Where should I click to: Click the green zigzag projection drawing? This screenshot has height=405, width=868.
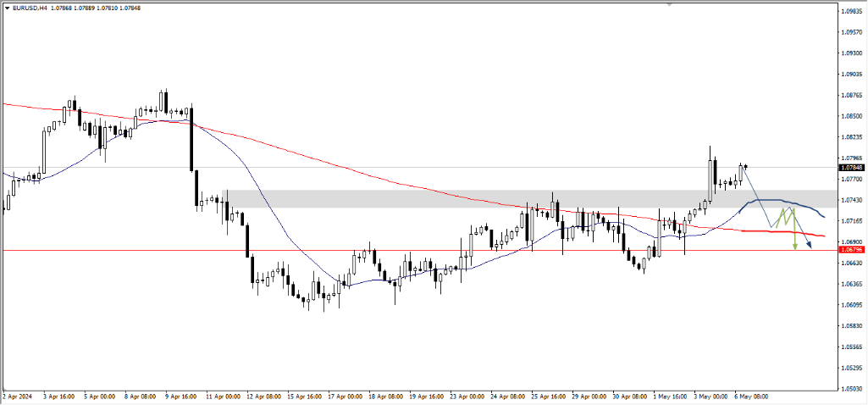coord(783,216)
